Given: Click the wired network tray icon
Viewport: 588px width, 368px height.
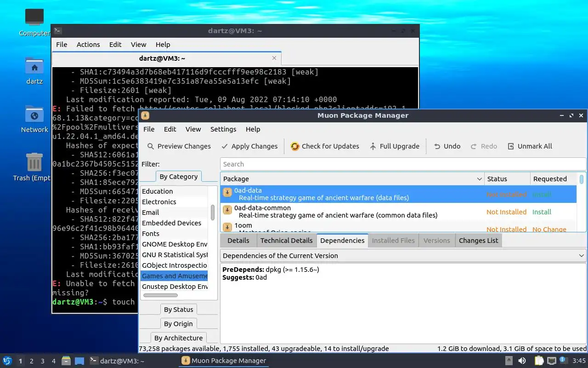Looking at the screenshot, I should [551, 361].
